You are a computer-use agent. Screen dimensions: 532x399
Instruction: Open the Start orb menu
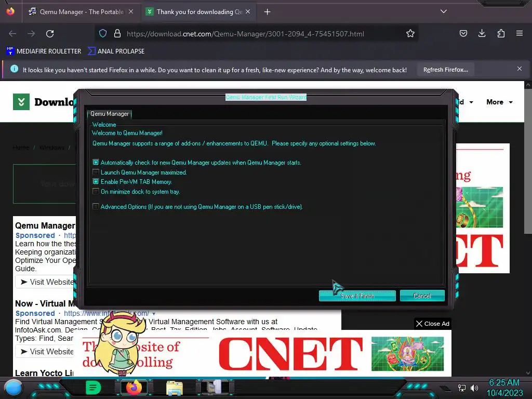[14, 389]
